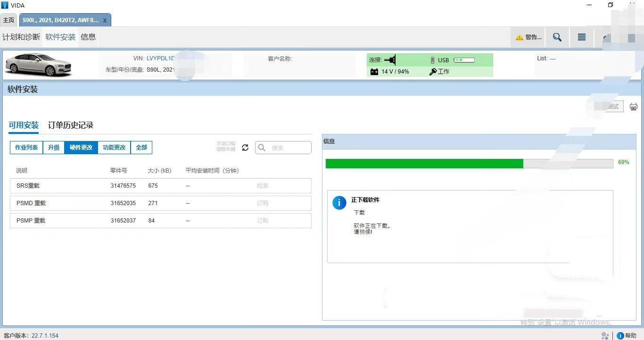644x340 pixels.
Task: Click size value 675
Action: [x=153, y=186]
